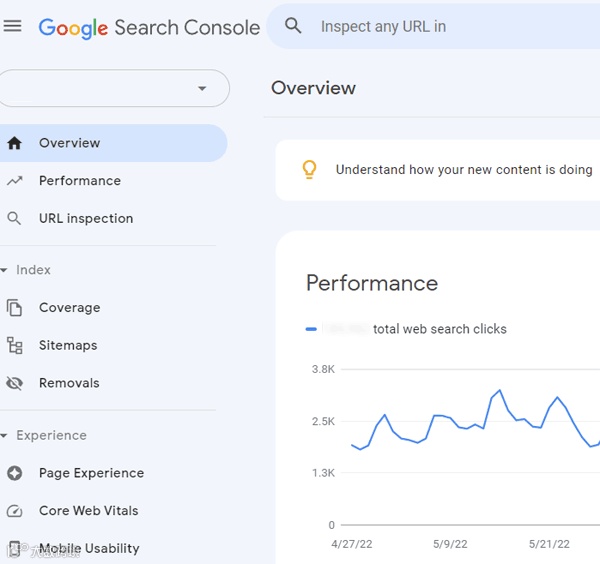This screenshot has height=564, width=600.
Task: Click the Sitemaps tree icon
Action: point(14,346)
